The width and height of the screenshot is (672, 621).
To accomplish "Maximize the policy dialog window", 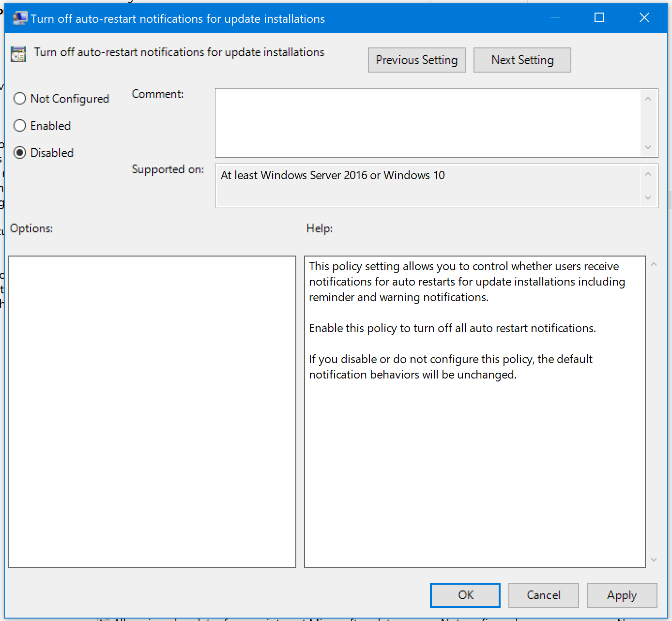I will tap(599, 18).
